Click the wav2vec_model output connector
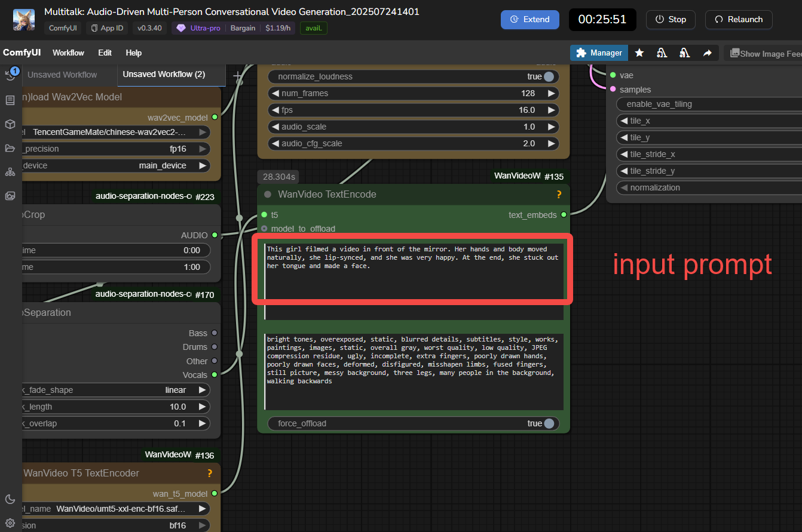 [215, 118]
